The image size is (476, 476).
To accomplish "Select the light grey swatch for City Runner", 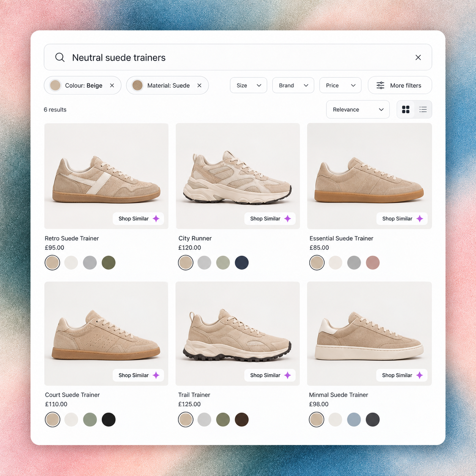I will pos(204,263).
